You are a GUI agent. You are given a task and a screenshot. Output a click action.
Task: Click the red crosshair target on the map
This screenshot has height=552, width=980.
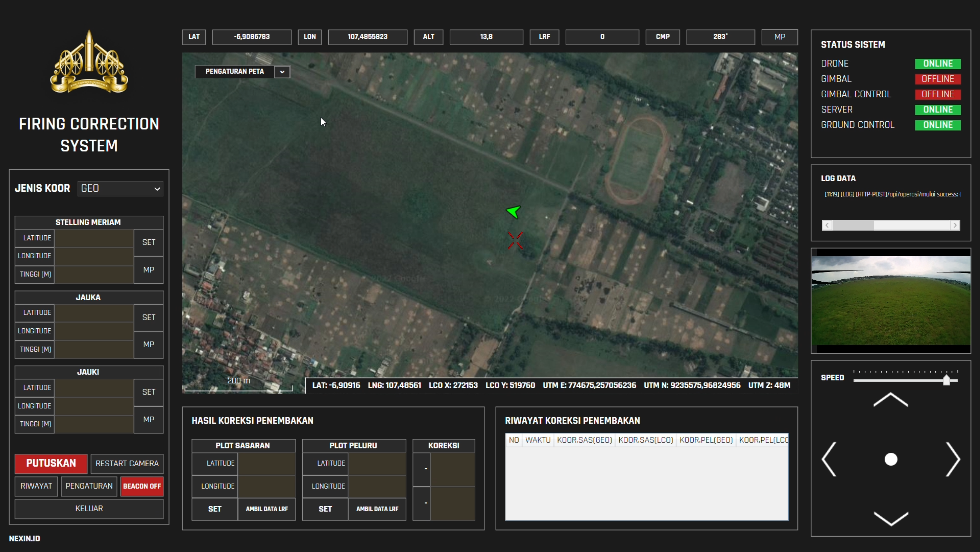click(515, 240)
